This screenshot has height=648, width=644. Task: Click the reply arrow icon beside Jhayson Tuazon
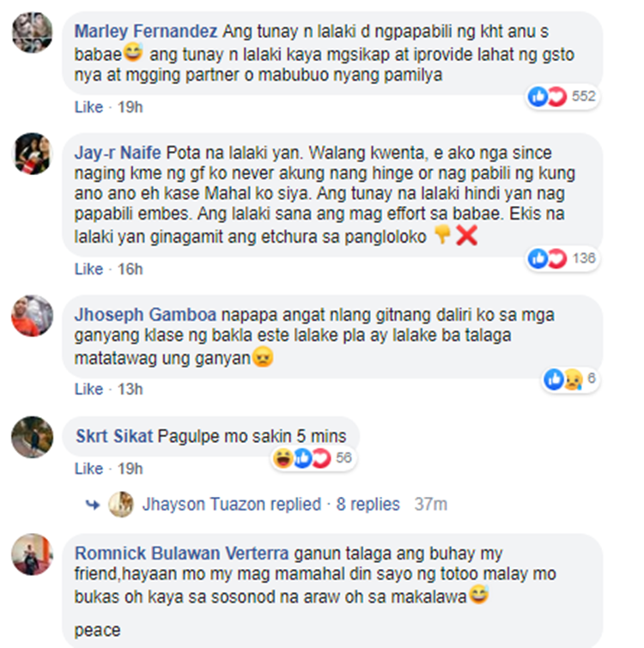93,505
